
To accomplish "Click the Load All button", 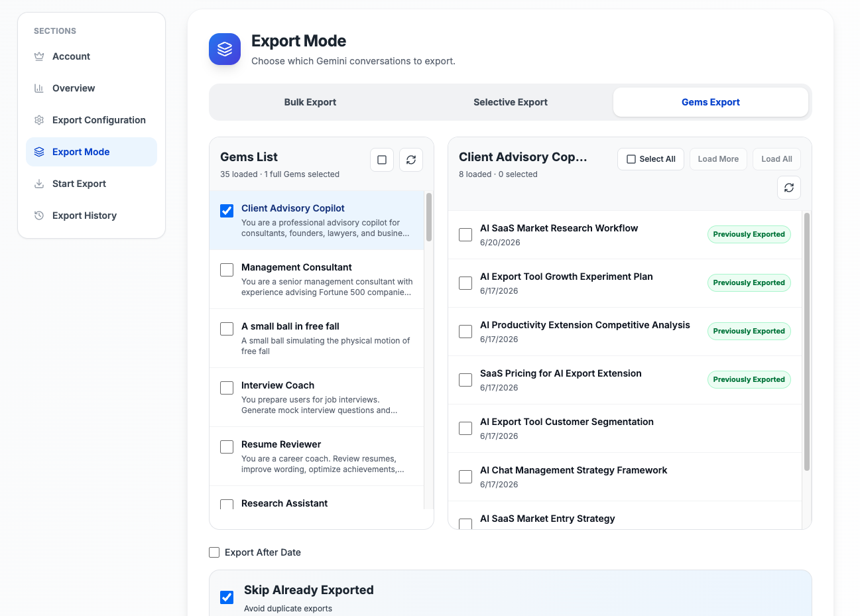I will 776,159.
